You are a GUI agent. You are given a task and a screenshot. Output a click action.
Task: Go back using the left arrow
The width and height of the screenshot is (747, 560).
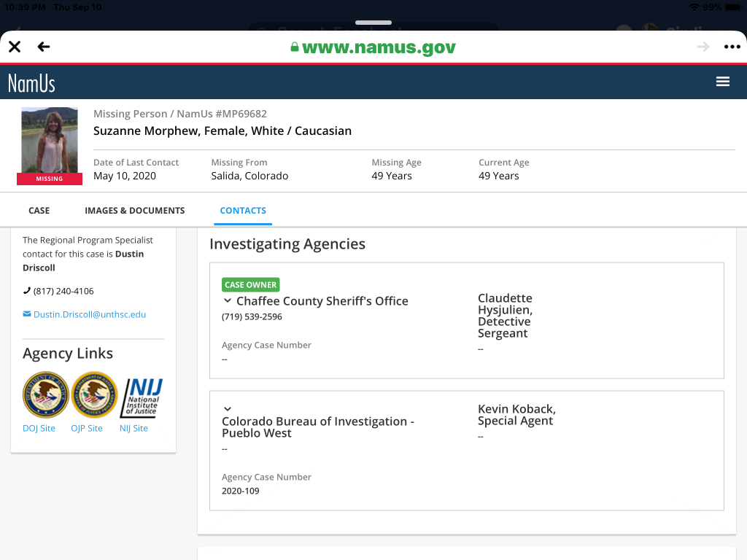(44, 47)
